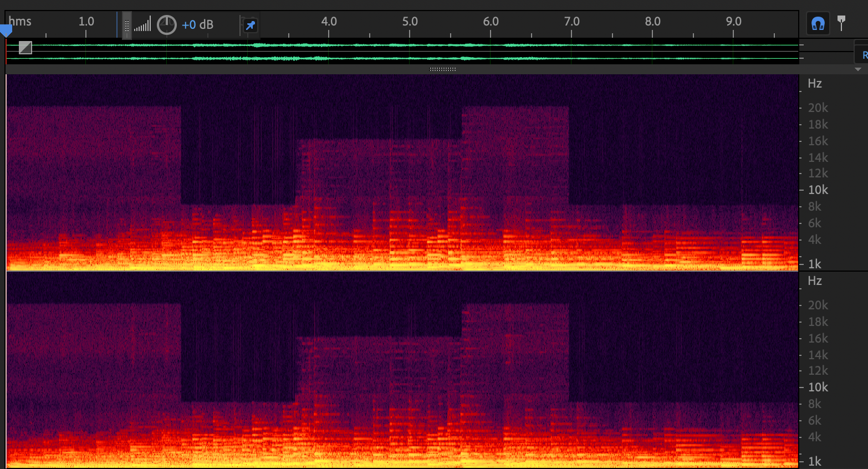The image size is (868, 469).
Task: Click the fade-in handle square on waveform
Action: click(x=25, y=48)
